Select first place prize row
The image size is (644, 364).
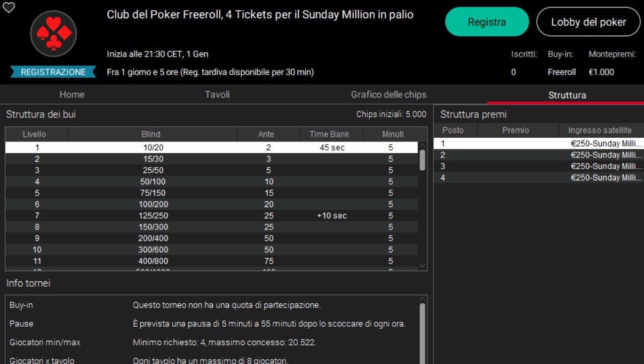[538, 144]
